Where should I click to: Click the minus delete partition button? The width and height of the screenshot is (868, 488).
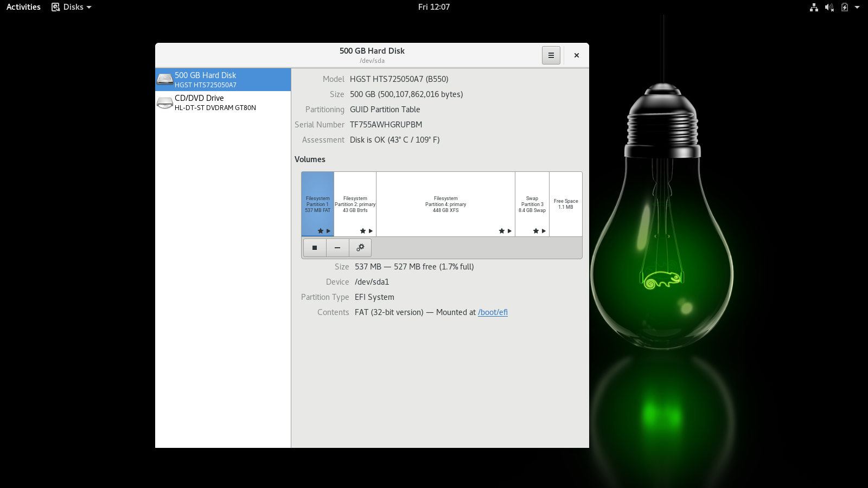337,248
